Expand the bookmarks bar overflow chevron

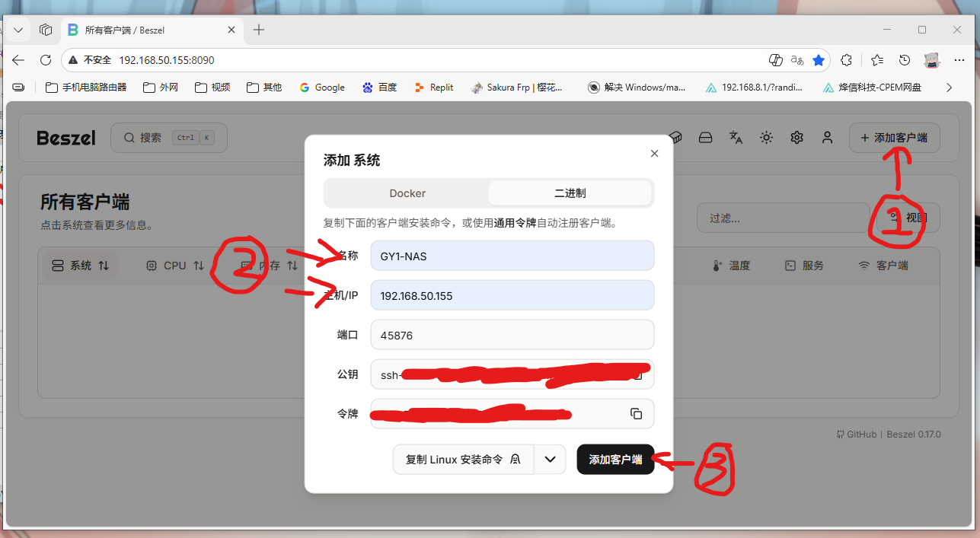[949, 88]
